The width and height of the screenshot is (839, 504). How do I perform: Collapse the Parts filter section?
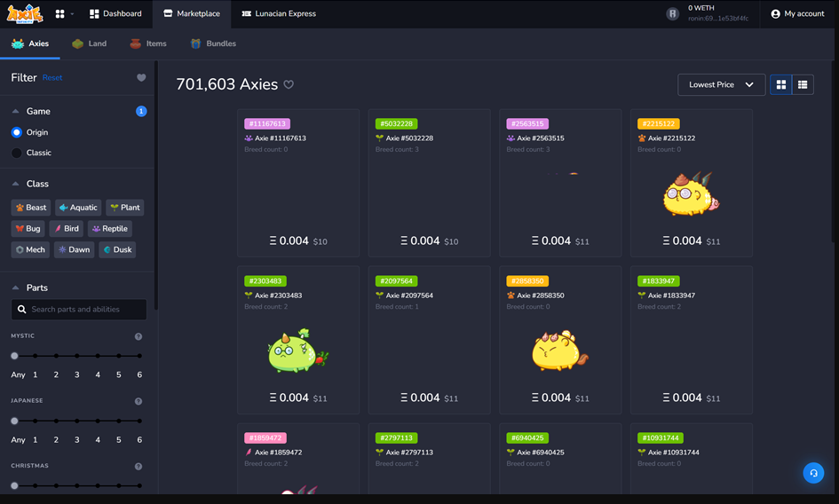tap(15, 287)
